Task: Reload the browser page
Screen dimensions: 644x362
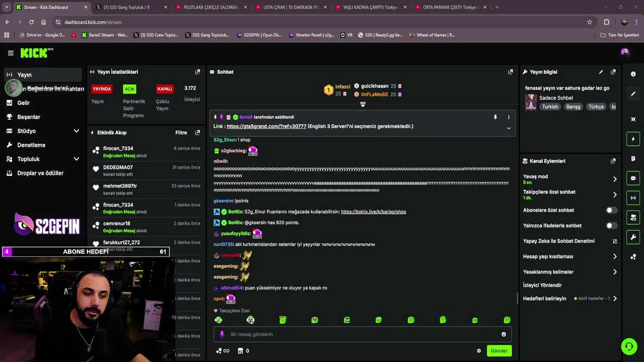Action: (x=31, y=22)
